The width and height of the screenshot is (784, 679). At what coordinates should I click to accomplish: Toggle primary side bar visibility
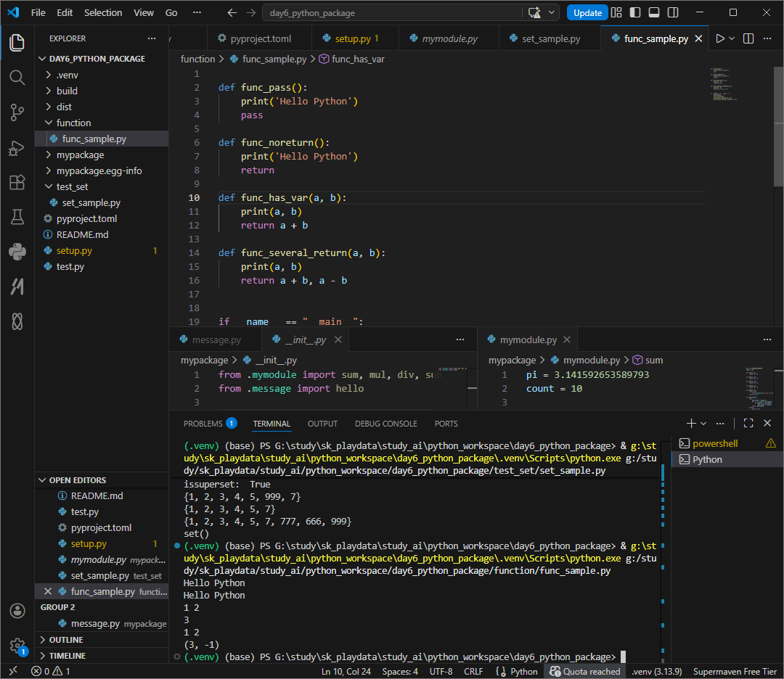pos(635,12)
